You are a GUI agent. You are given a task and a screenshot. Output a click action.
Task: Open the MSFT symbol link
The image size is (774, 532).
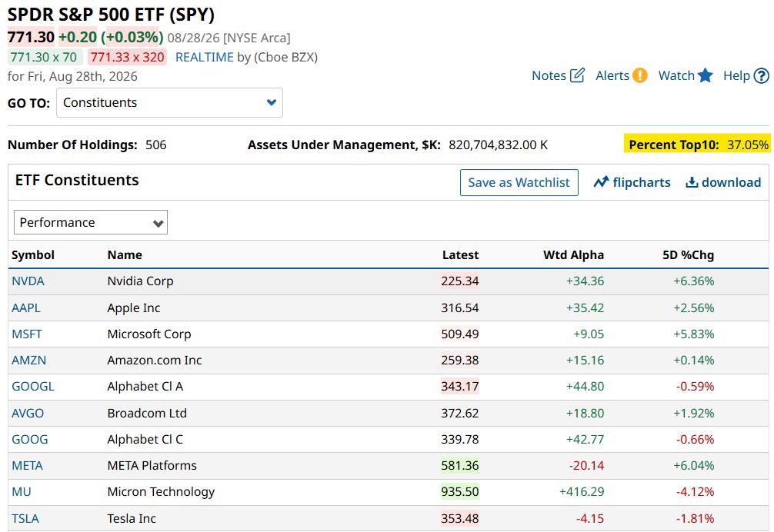coord(27,334)
